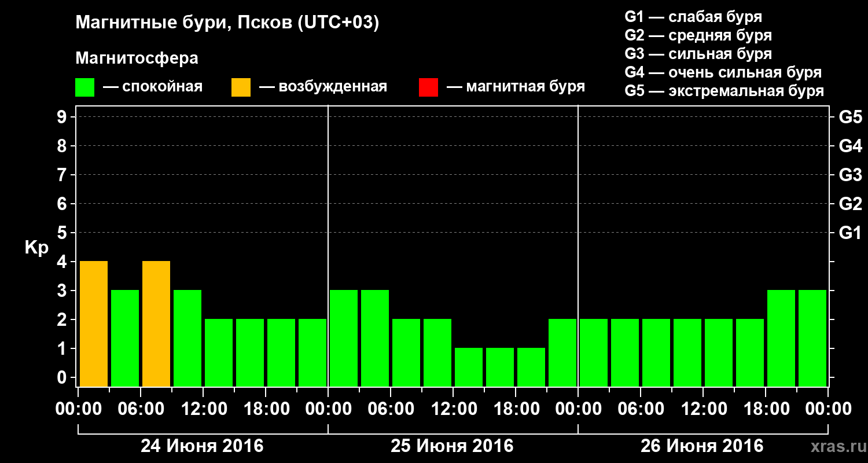
Task: Select the 'G1 — слабая буря' legend line
Action: click(x=693, y=17)
